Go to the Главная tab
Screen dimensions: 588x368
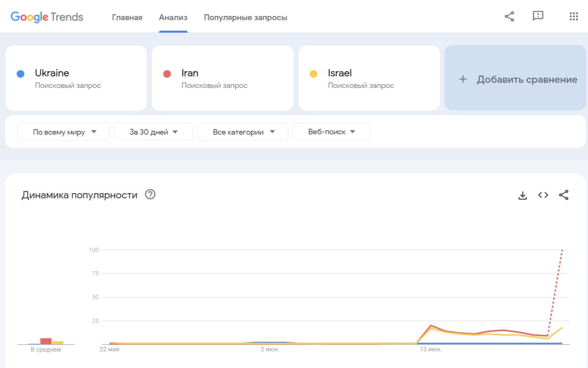point(127,17)
